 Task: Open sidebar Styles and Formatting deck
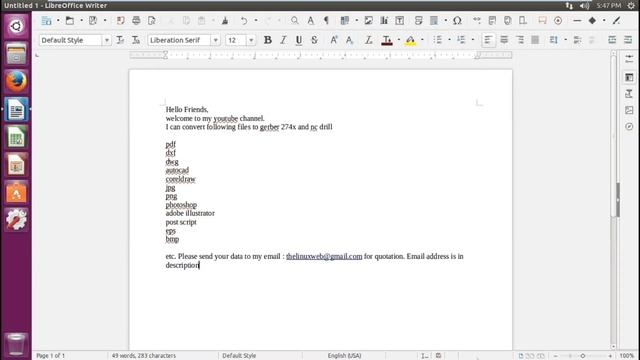pyautogui.click(x=629, y=93)
